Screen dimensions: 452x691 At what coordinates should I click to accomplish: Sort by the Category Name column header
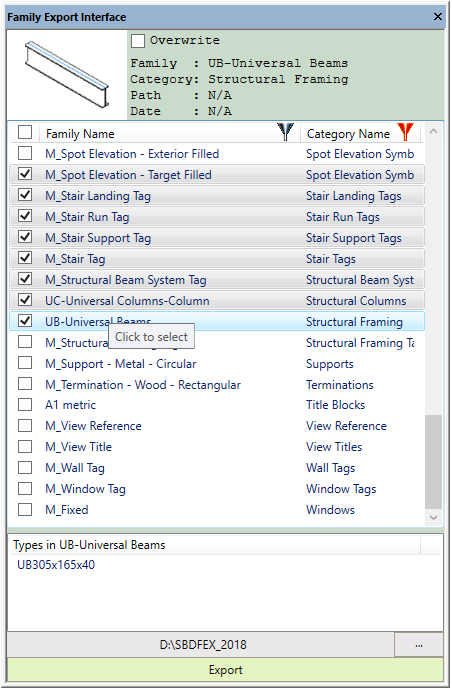348,134
